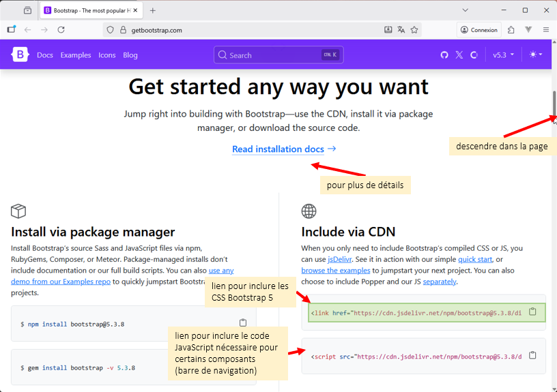This screenshot has height=392, width=557.
Task: Reload the page with the refresh button
Action: [61, 30]
